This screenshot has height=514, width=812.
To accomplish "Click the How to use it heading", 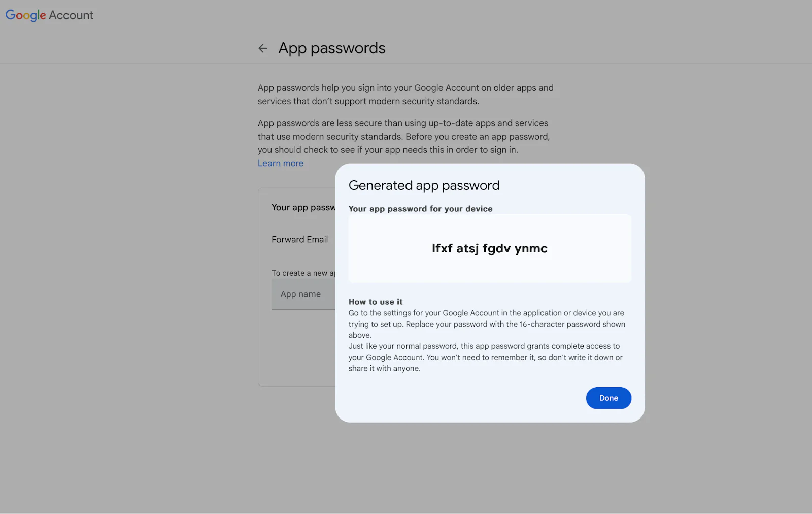I will tap(376, 302).
